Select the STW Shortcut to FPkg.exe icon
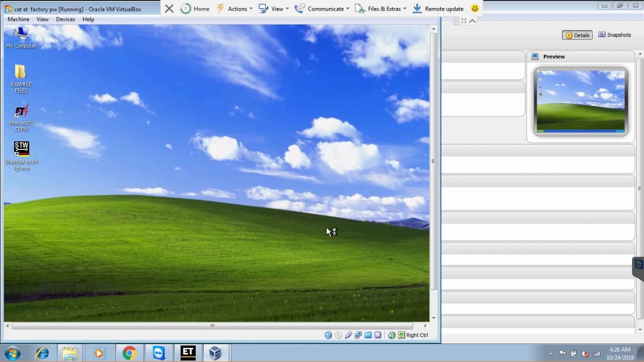The image size is (644, 362). 22,156
